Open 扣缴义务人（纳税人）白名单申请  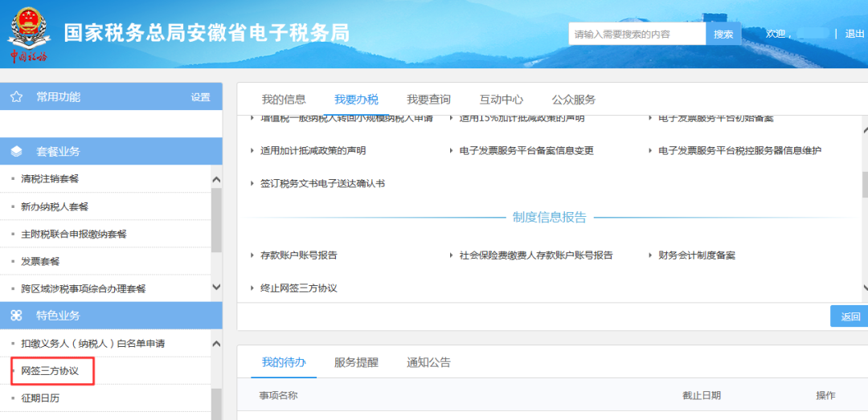[93, 344]
